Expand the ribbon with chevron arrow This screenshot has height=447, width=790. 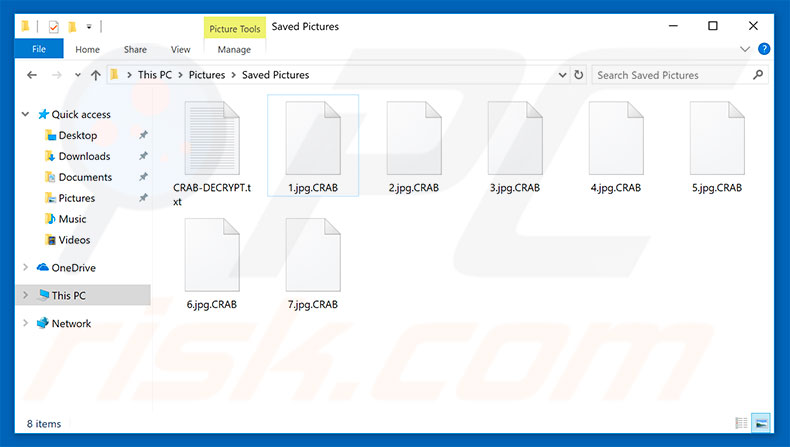745,49
